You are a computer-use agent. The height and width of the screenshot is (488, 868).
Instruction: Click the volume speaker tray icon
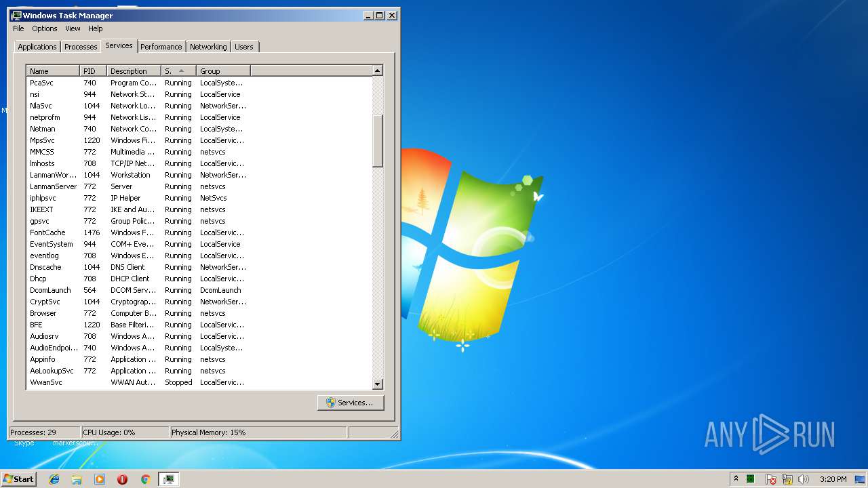pos(804,479)
